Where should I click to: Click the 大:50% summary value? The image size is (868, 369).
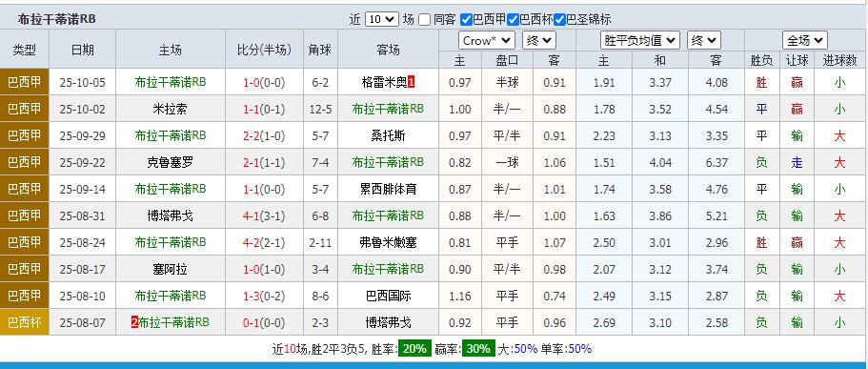(517, 349)
